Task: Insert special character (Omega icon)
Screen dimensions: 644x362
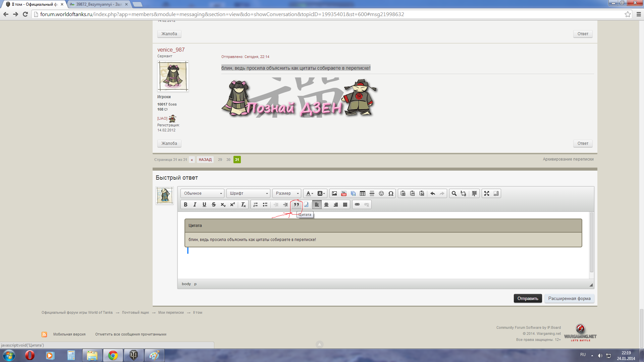Action: coord(391,193)
